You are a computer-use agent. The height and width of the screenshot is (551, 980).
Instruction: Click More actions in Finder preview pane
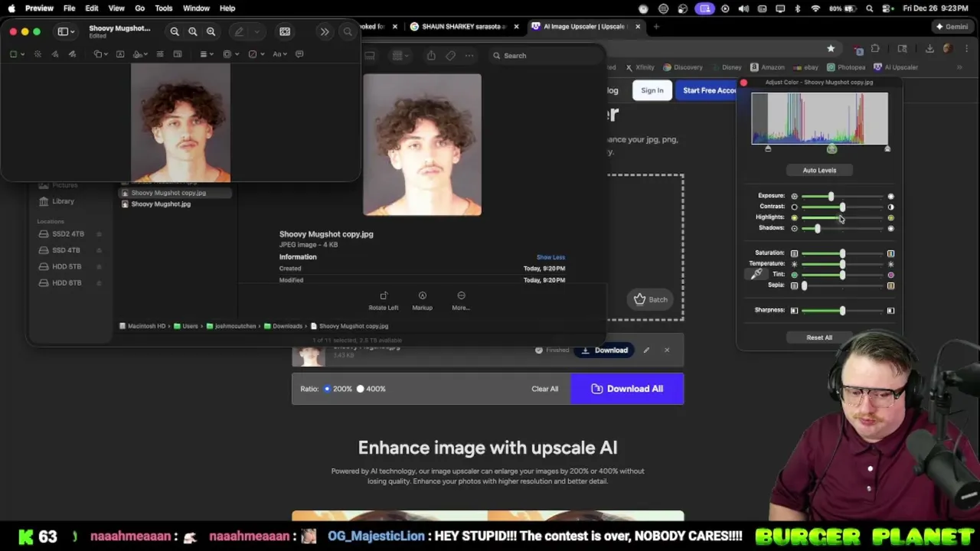click(461, 300)
